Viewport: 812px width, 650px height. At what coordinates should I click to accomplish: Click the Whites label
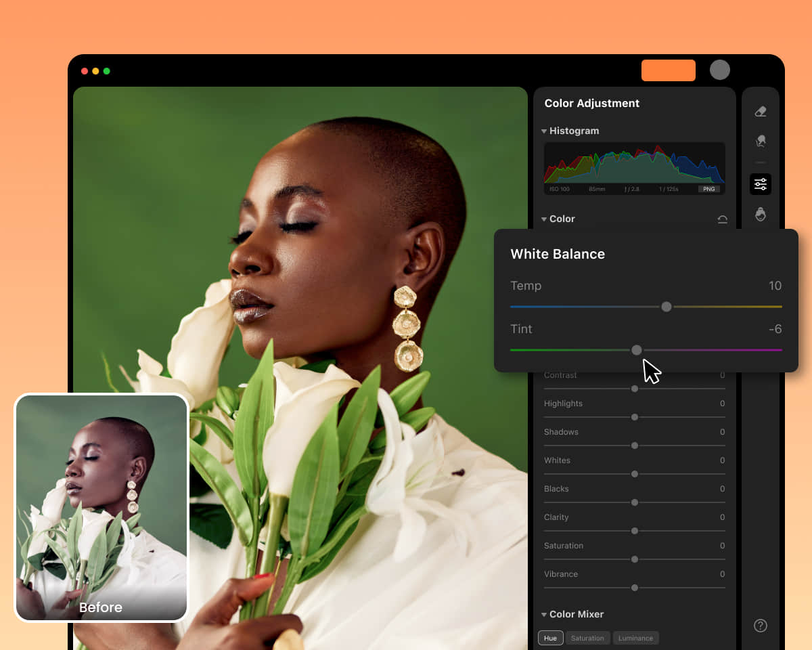[557, 460]
